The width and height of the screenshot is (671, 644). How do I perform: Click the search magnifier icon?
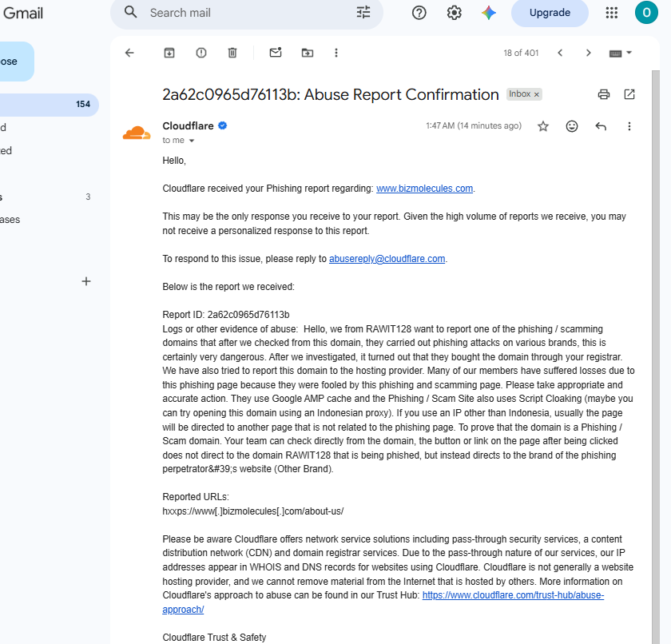[x=130, y=13]
